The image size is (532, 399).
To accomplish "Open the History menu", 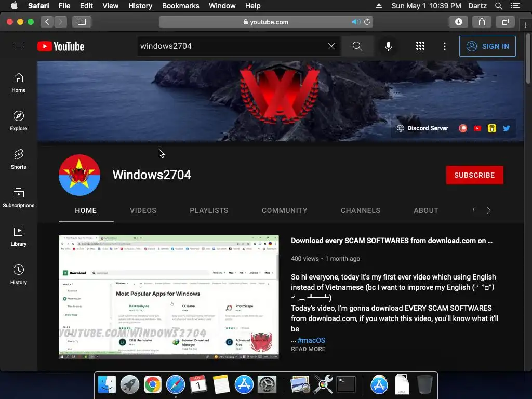I will click(x=140, y=6).
